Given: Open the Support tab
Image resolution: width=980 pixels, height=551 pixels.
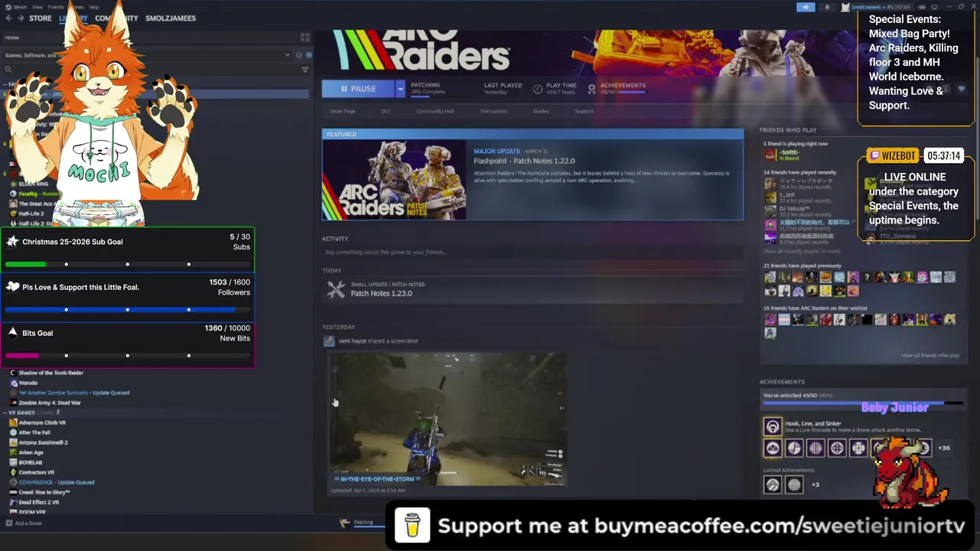Looking at the screenshot, I should [x=584, y=111].
